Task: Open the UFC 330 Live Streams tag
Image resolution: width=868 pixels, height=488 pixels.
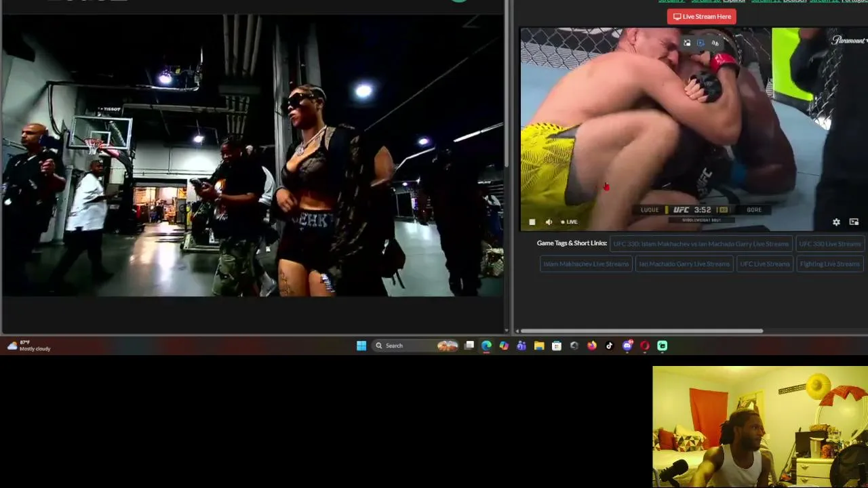Action: (830, 244)
